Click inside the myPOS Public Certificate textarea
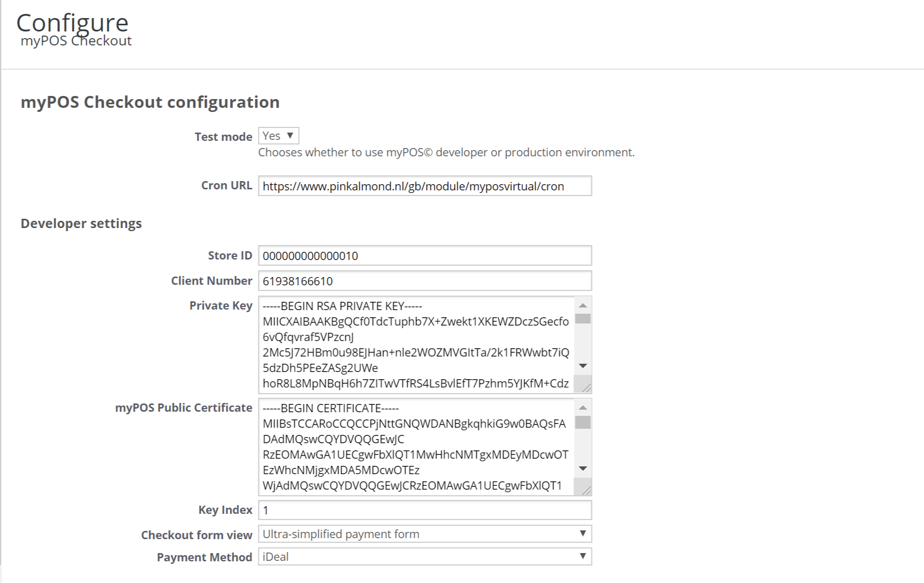Image resolution: width=924 pixels, height=583 pixels. [x=417, y=447]
